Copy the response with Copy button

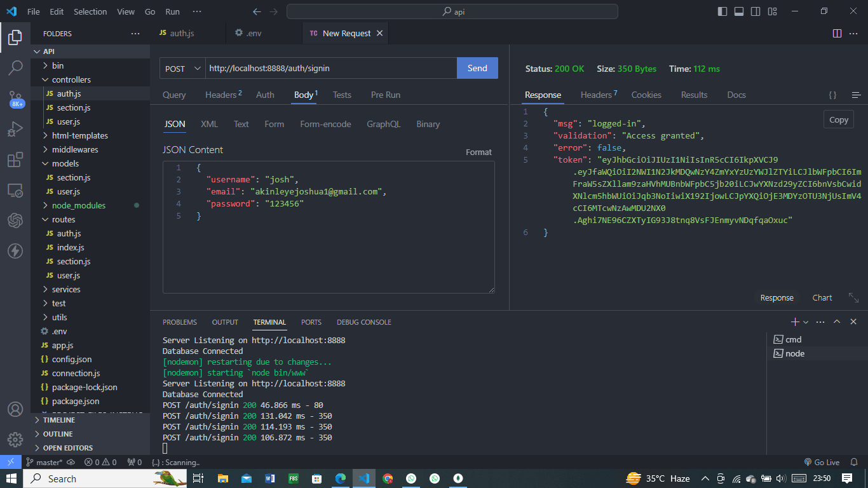pyautogui.click(x=839, y=119)
